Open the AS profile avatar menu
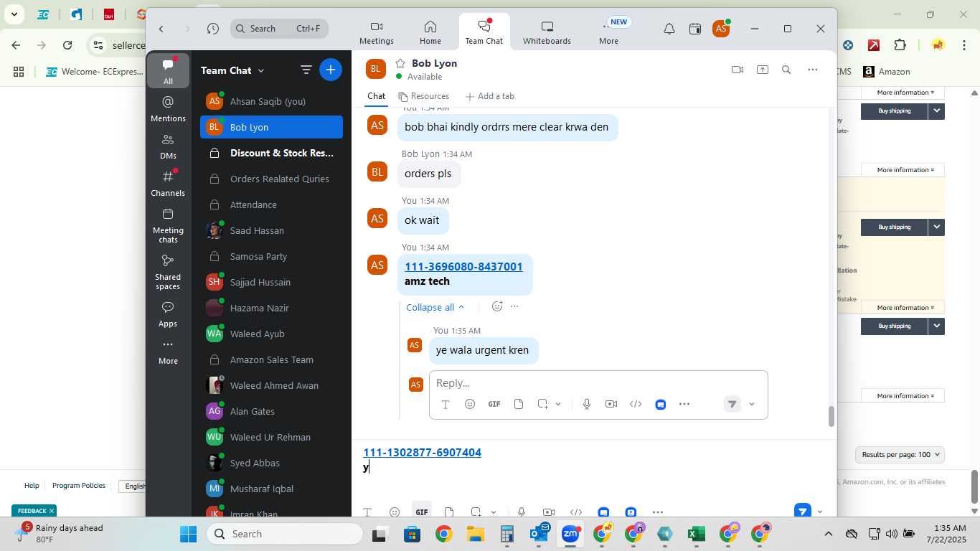This screenshot has width=980, height=551. (x=721, y=29)
